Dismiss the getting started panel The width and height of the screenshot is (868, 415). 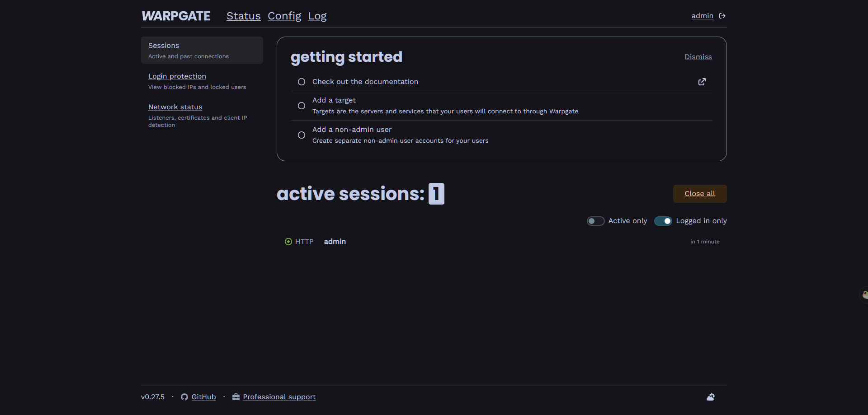point(698,57)
